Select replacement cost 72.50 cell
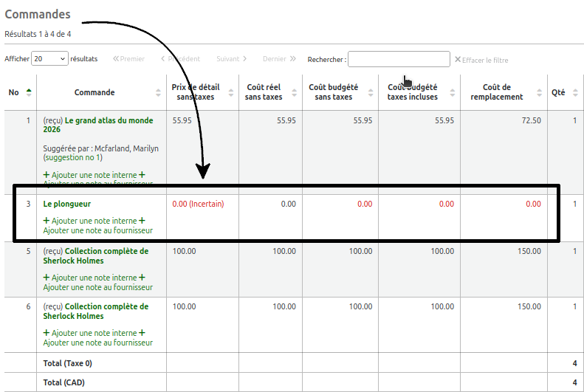 coord(532,120)
